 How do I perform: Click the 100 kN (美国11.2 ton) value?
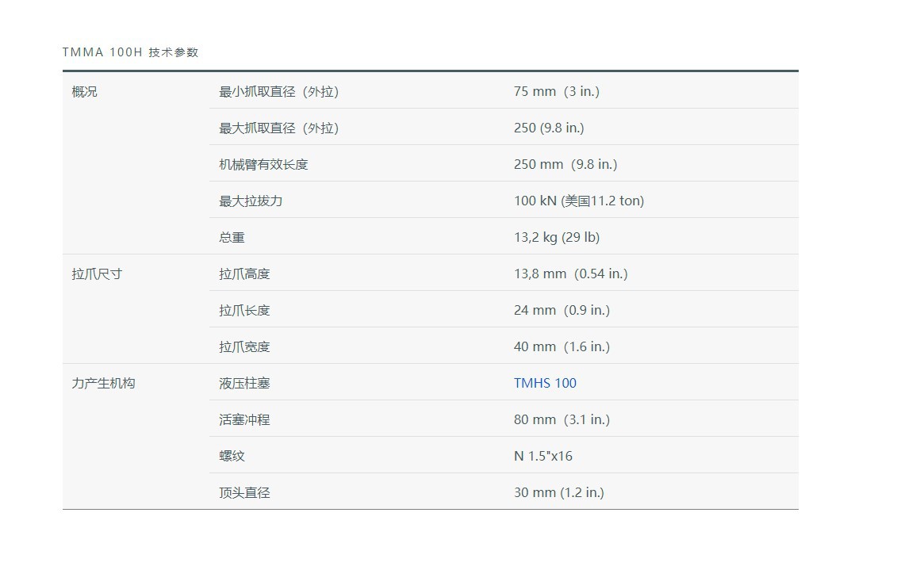click(578, 201)
